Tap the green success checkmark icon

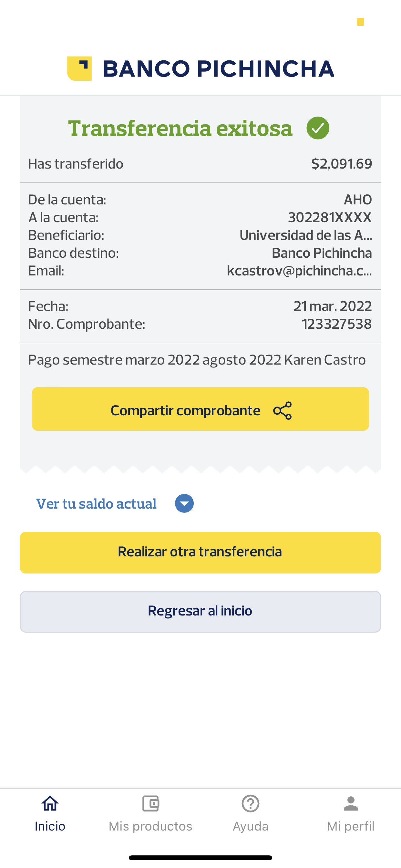click(x=318, y=128)
